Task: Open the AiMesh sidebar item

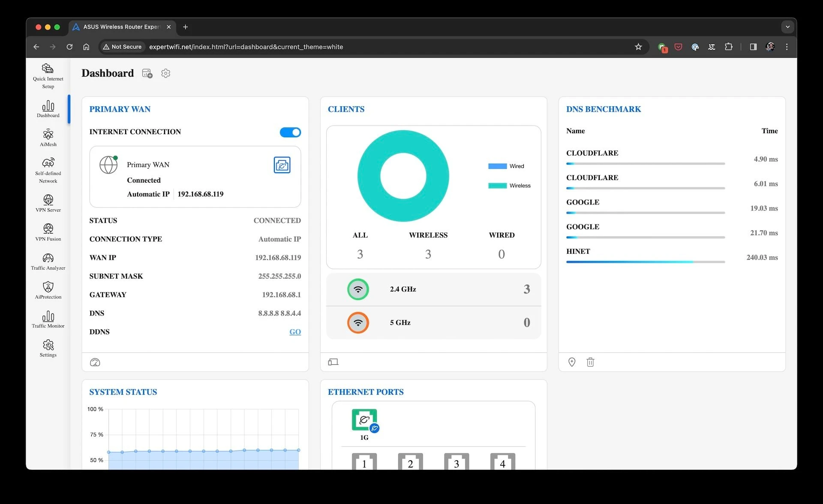Action: [x=48, y=138]
